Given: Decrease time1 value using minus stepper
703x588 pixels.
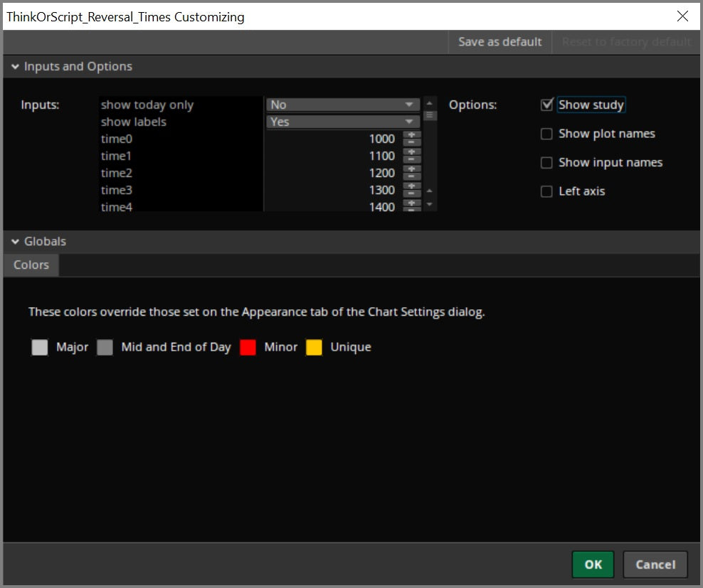Looking at the screenshot, I should [x=411, y=159].
